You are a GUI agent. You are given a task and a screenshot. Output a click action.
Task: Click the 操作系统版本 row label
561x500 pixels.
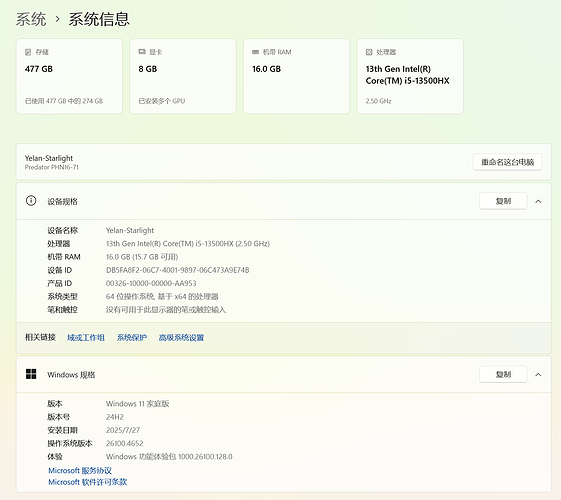70,443
